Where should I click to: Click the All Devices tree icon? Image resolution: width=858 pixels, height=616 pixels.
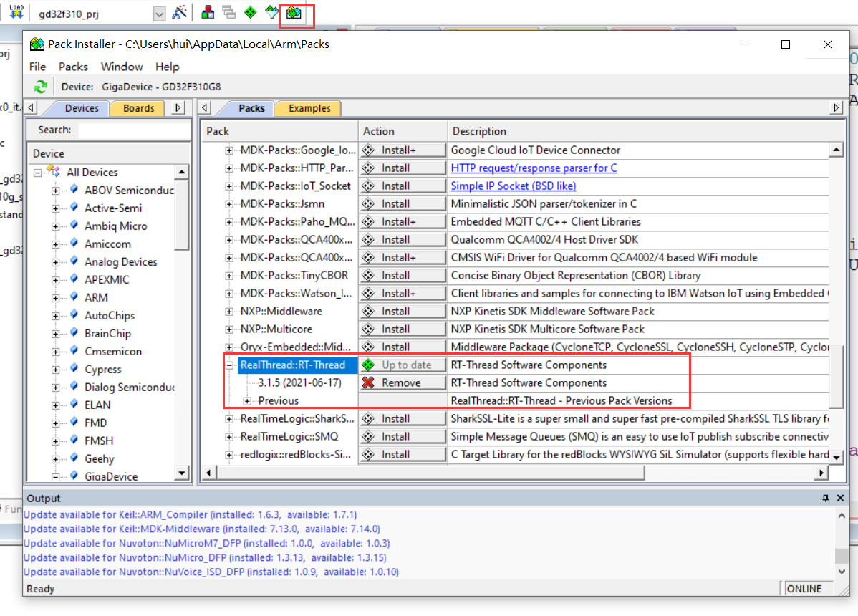point(53,172)
